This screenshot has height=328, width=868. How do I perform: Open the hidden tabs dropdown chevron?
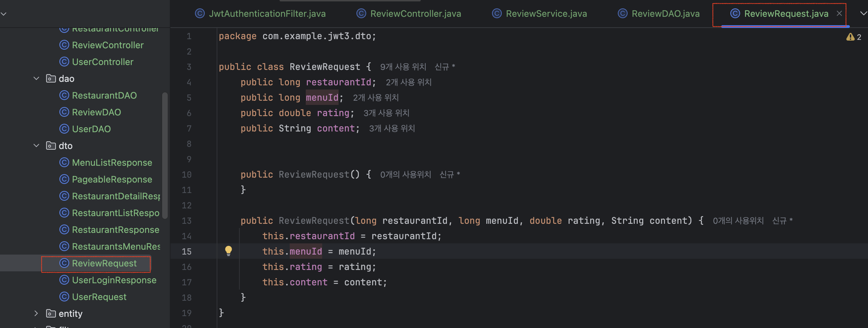(x=863, y=13)
